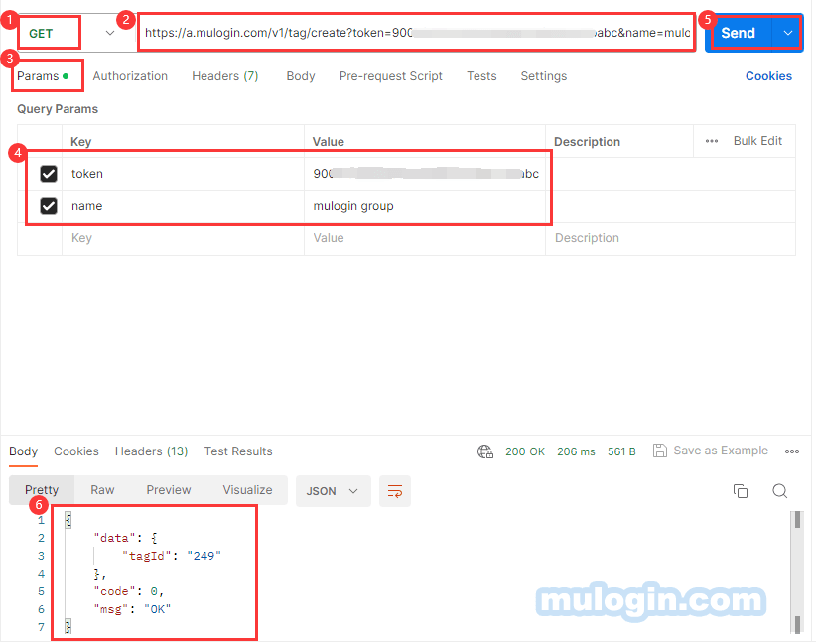Screen dimensions: 816x644
Task: Switch to the Authorization tab
Action: [130, 76]
